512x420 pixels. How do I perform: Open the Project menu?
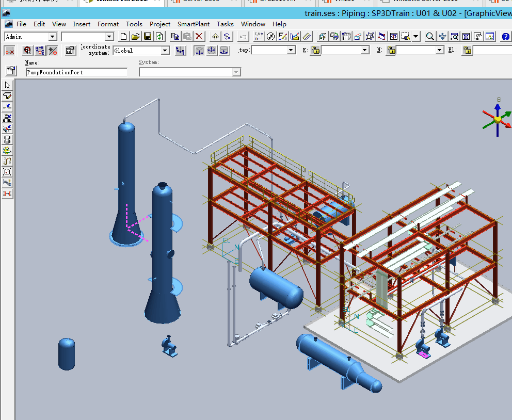point(160,24)
